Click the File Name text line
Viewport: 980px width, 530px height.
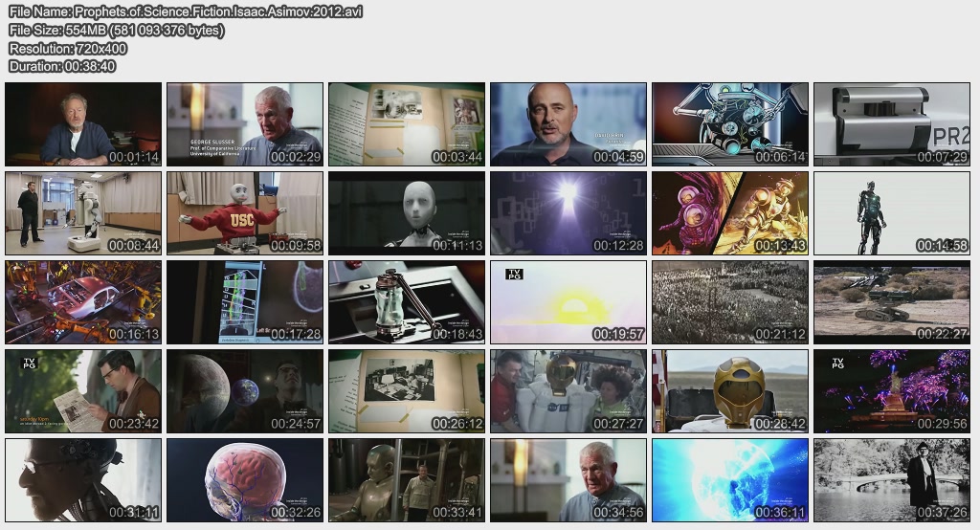point(186,11)
